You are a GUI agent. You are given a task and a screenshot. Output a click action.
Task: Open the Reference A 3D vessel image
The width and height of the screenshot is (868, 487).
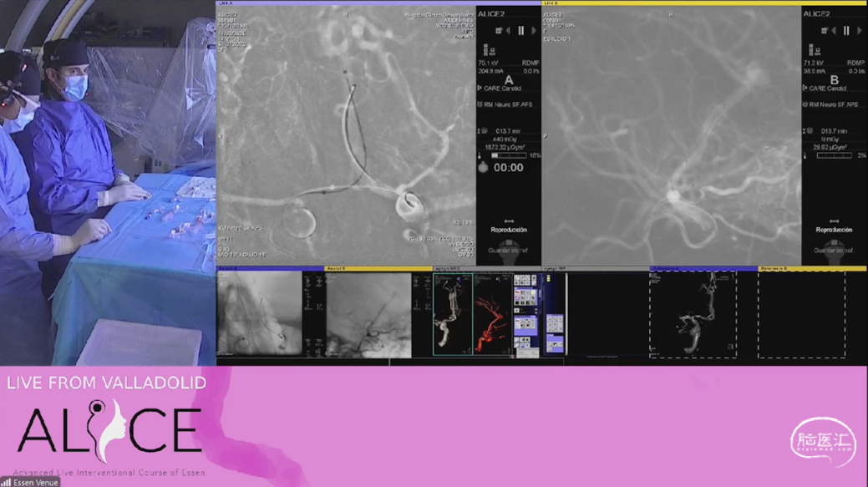pos(693,314)
